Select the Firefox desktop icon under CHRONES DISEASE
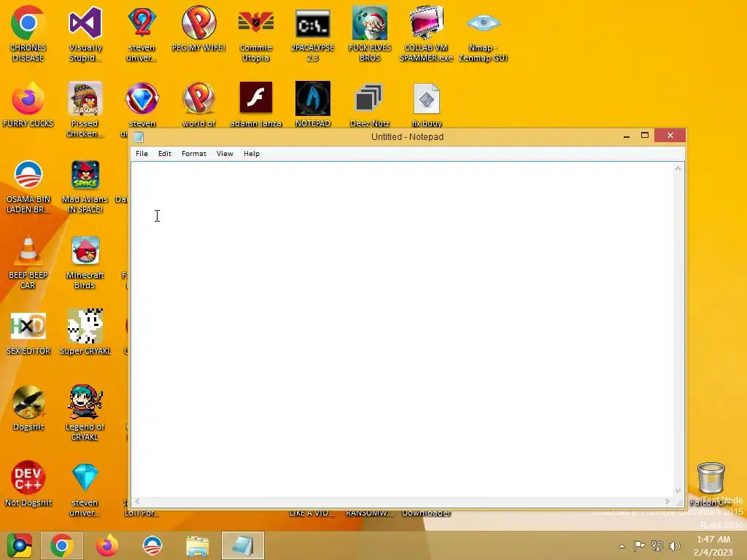 28,105
